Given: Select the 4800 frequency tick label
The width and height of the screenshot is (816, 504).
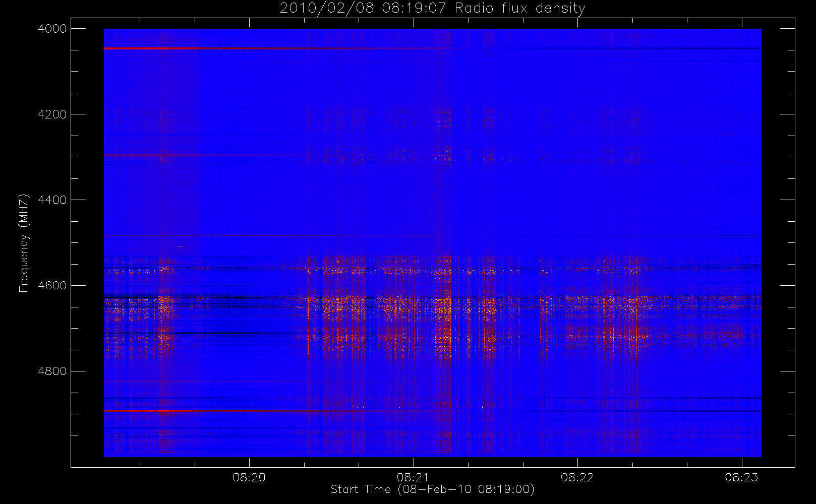Looking at the screenshot, I should click(52, 371).
